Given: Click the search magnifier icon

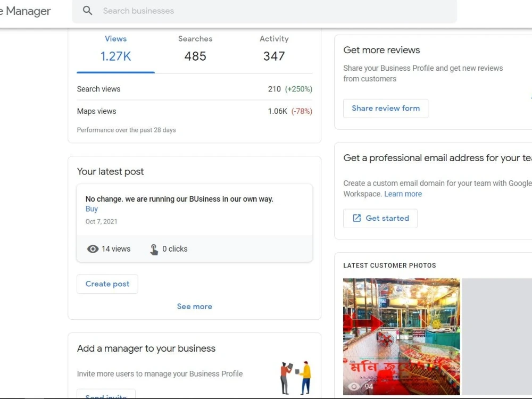Looking at the screenshot, I should point(88,11).
